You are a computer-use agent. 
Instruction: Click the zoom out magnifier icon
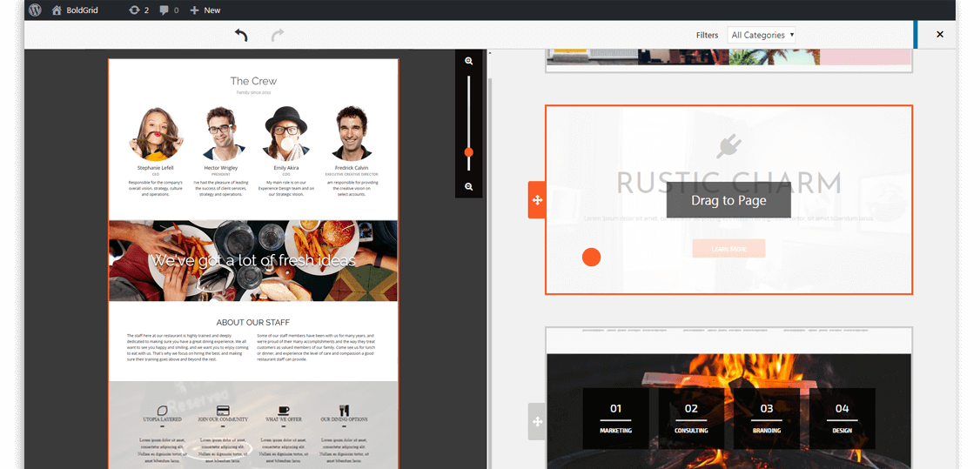pos(469,187)
